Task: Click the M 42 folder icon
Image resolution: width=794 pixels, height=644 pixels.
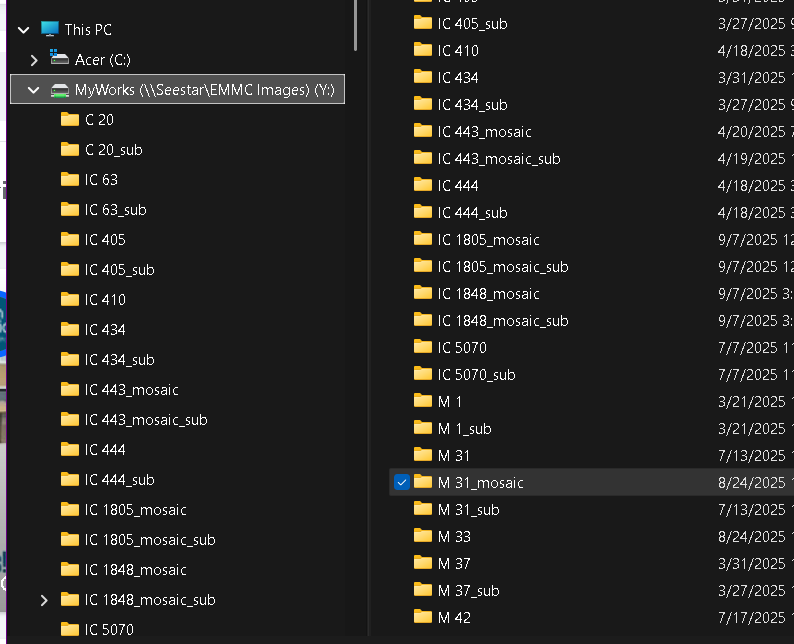Action: tap(423, 617)
